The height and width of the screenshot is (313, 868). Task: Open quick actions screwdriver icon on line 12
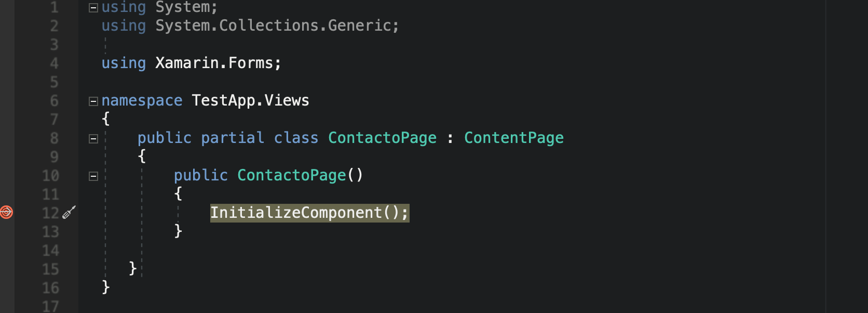[69, 212]
